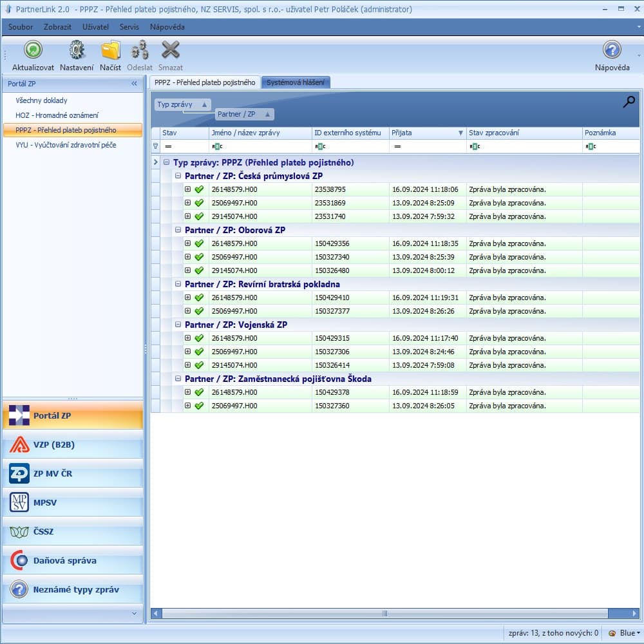Click the Poznámka column filter field
644x644 pixels.
click(611, 146)
